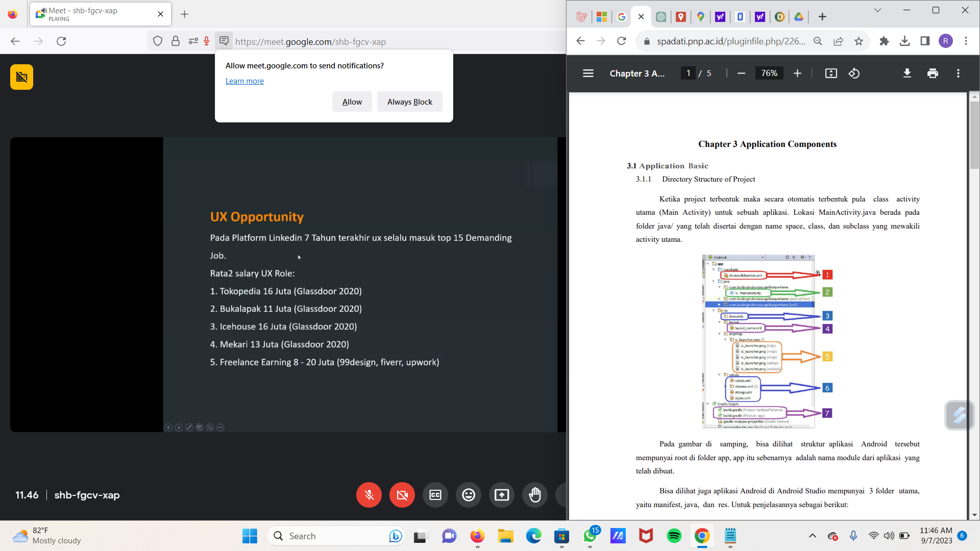
Task: Click the Present now screen share button
Action: (x=502, y=495)
